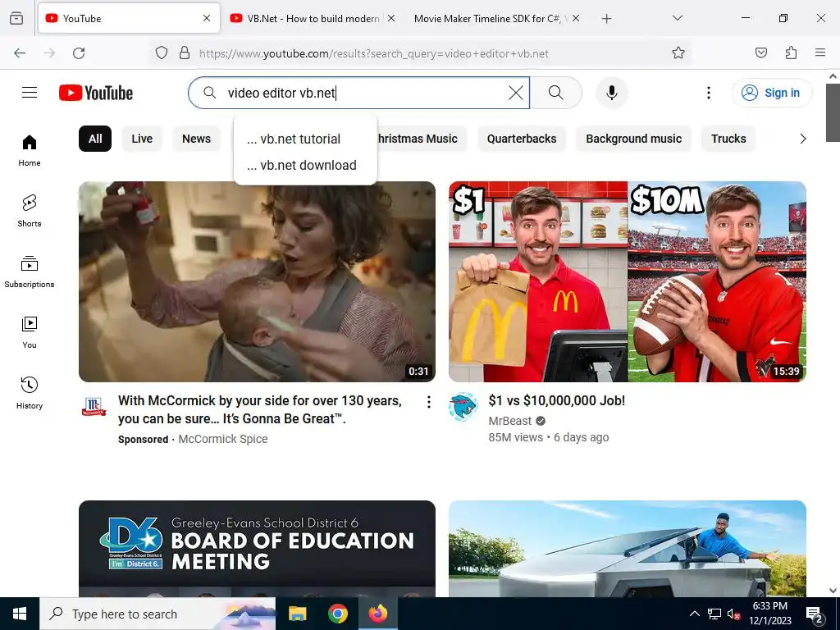840x630 pixels.
Task: Show hidden system tray icons
Action: pyautogui.click(x=694, y=614)
